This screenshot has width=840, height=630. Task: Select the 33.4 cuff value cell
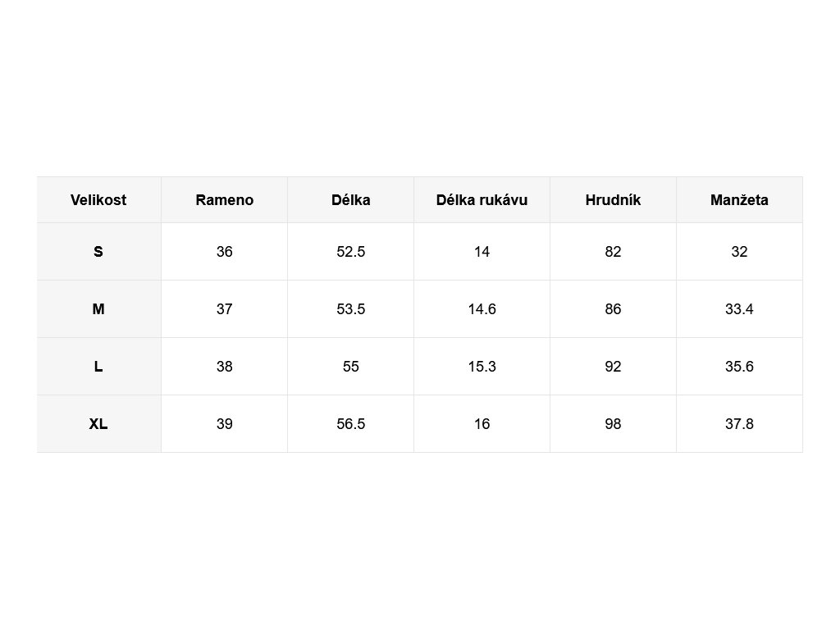pyautogui.click(x=739, y=309)
